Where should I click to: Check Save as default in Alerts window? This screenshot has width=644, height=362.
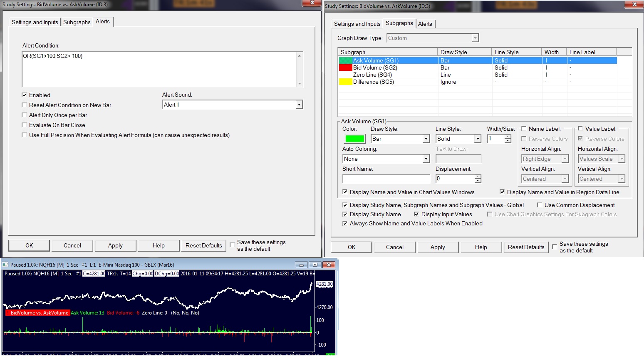[x=232, y=245]
